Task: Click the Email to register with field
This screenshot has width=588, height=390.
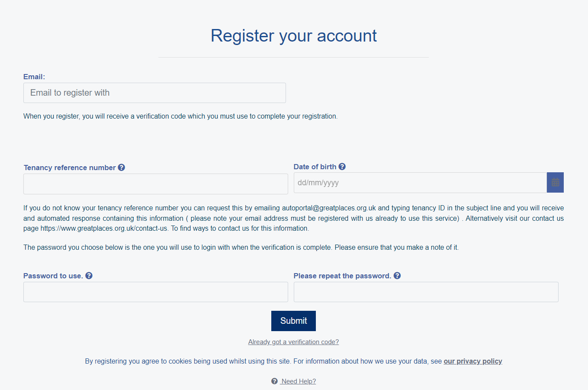Action: [x=154, y=93]
